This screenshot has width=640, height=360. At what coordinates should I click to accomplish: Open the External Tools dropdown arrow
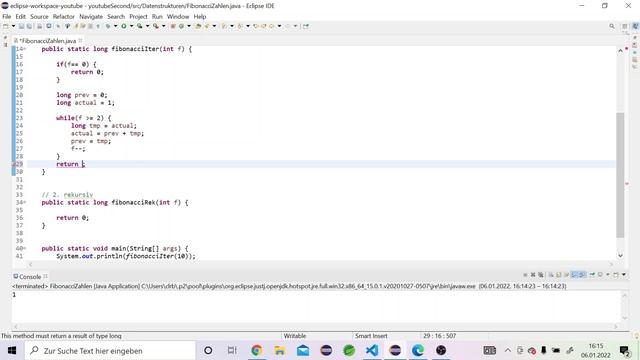click(164, 26)
